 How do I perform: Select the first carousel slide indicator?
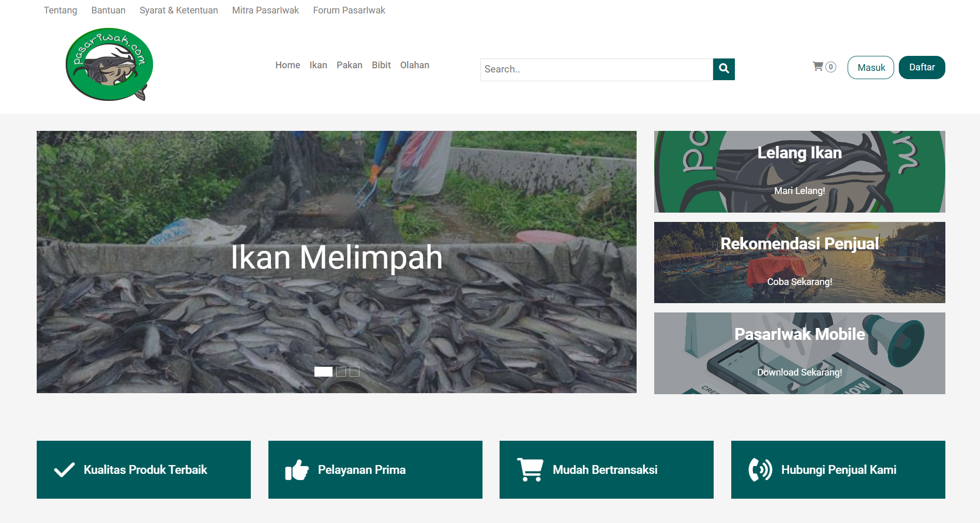[x=323, y=371]
